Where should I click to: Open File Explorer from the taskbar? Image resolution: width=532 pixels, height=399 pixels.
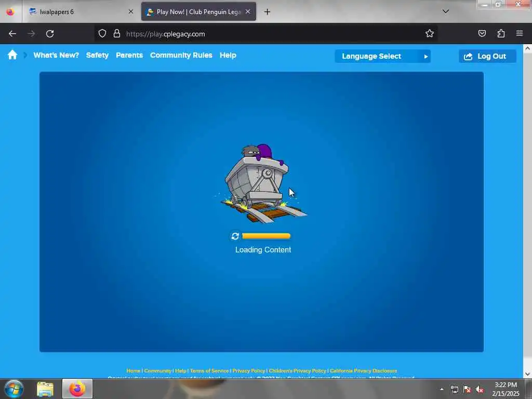point(45,389)
